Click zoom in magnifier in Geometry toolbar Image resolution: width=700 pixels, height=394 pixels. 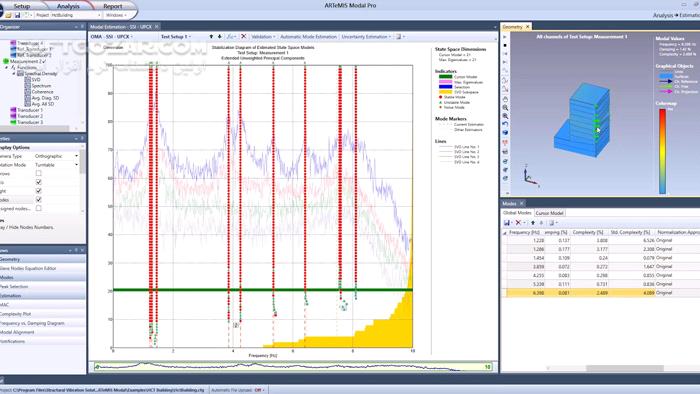pos(505,108)
